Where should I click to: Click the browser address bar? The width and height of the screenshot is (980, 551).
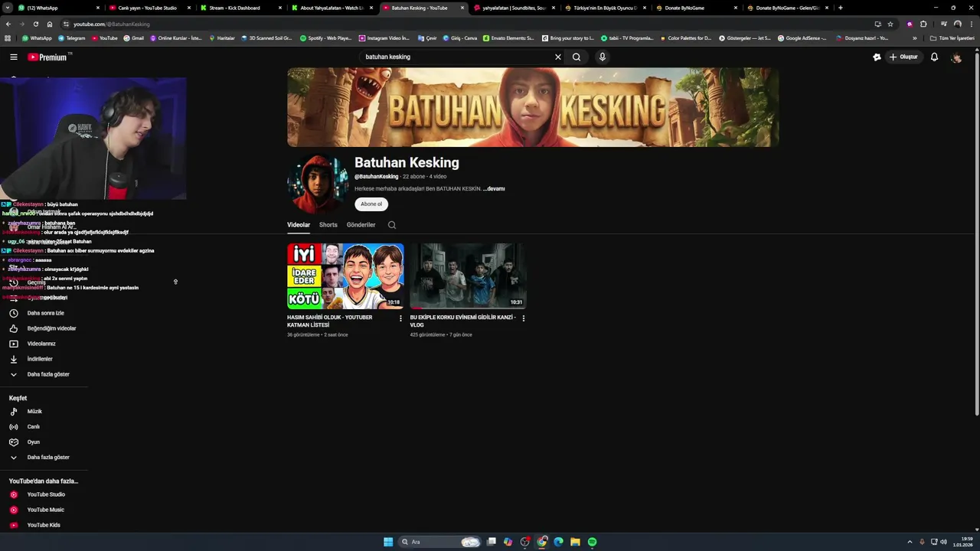459,24
